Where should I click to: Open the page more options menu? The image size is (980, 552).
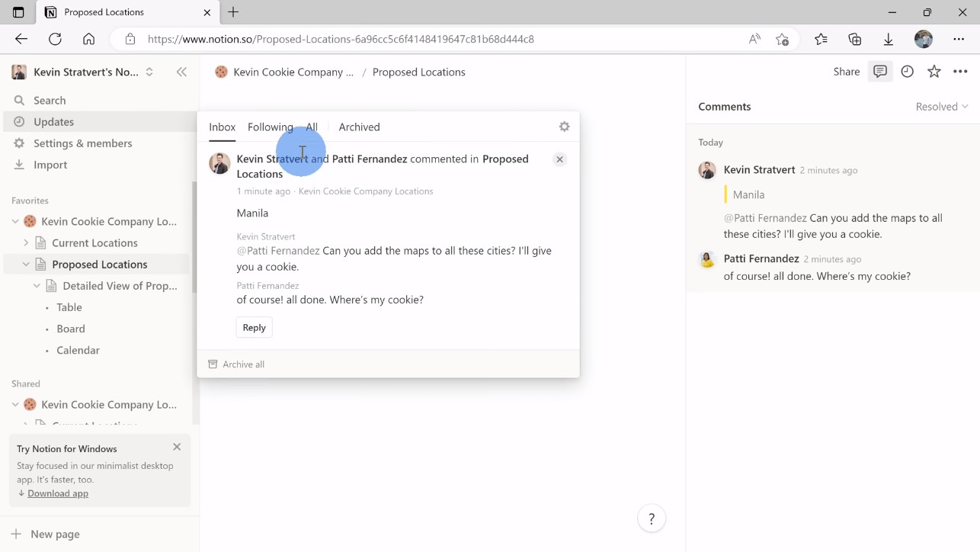coord(960,72)
